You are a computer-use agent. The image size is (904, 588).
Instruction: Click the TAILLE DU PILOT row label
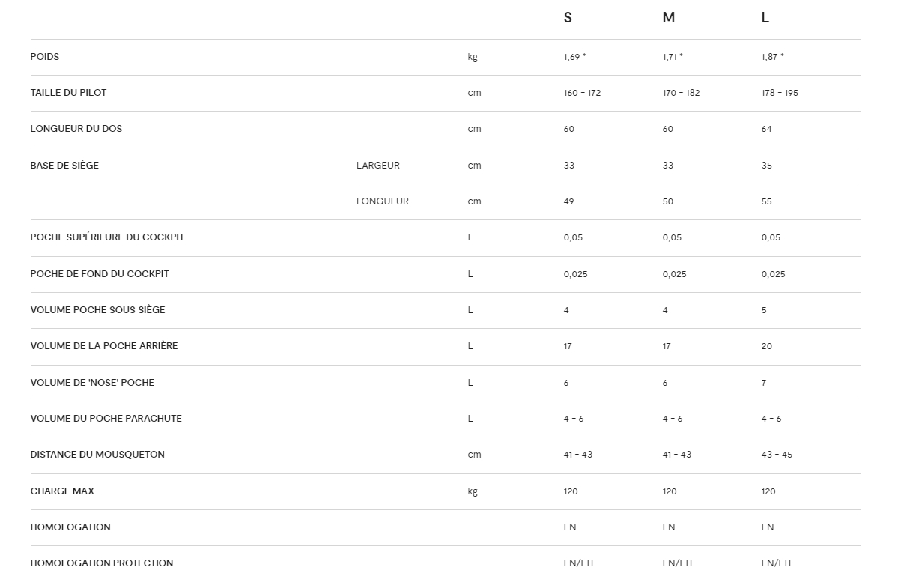point(68,93)
